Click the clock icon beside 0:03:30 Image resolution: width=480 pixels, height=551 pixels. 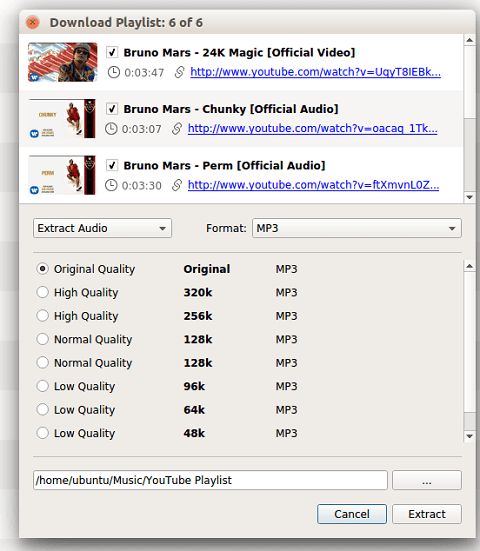[111, 185]
